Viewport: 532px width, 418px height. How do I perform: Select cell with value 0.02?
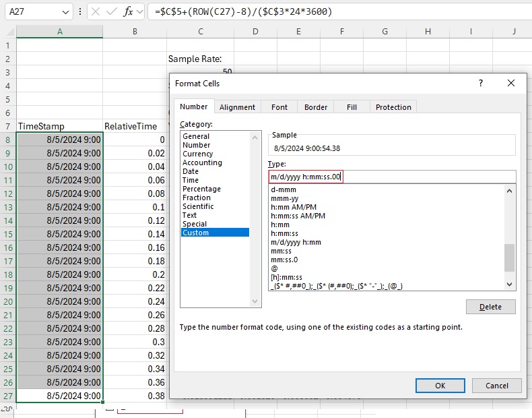[135, 153]
